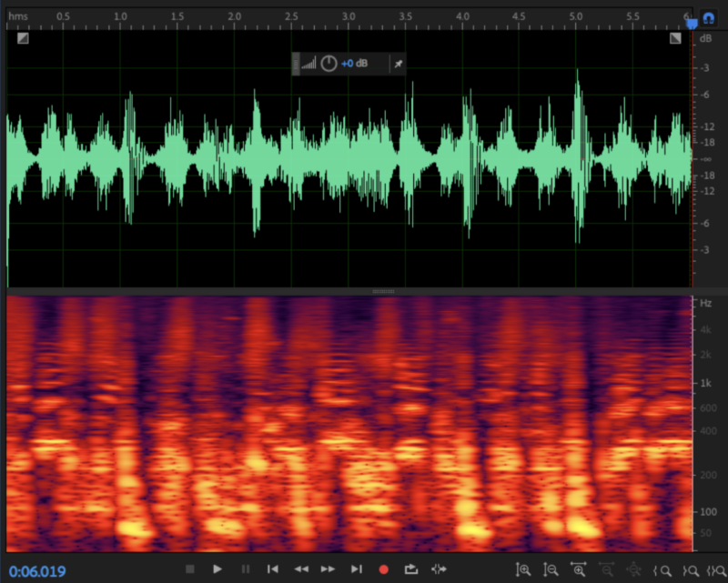
Task: Zoom in at the In Point
Action: click(x=663, y=570)
